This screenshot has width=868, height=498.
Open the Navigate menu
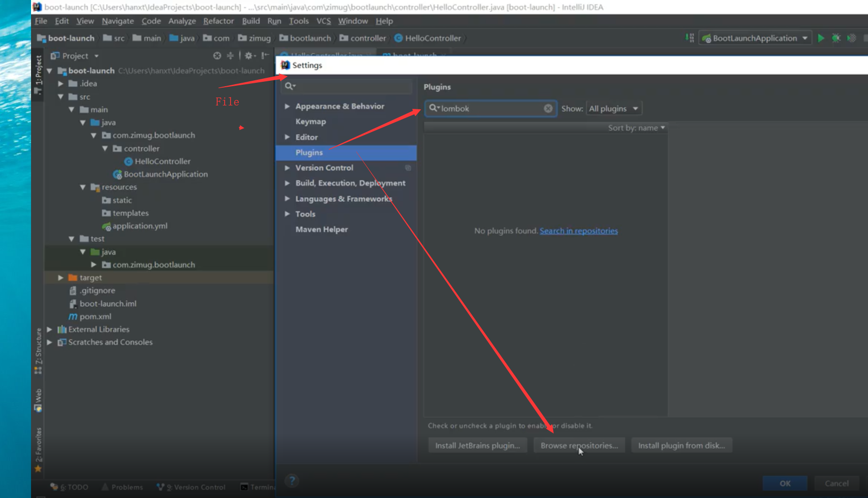(x=118, y=21)
